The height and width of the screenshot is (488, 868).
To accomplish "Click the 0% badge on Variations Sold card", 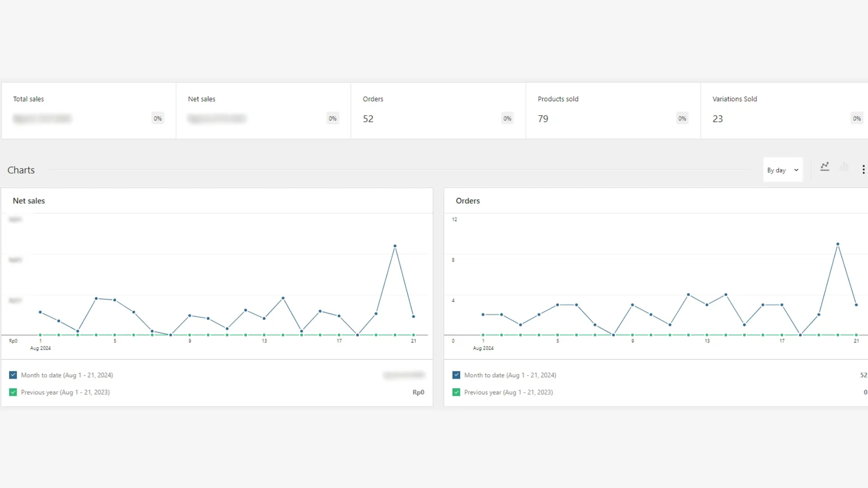I will [x=857, y=118].
